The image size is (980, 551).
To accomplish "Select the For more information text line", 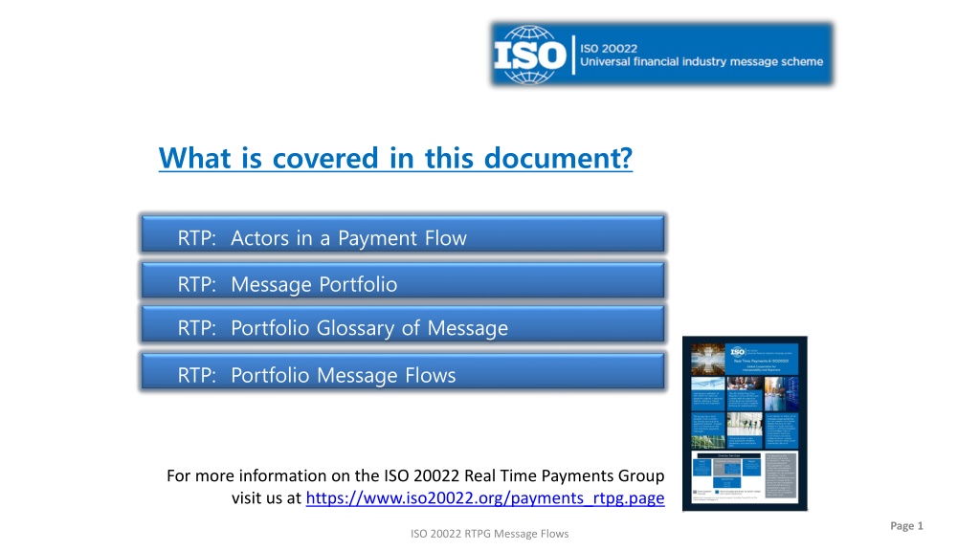I will [415, 476].
